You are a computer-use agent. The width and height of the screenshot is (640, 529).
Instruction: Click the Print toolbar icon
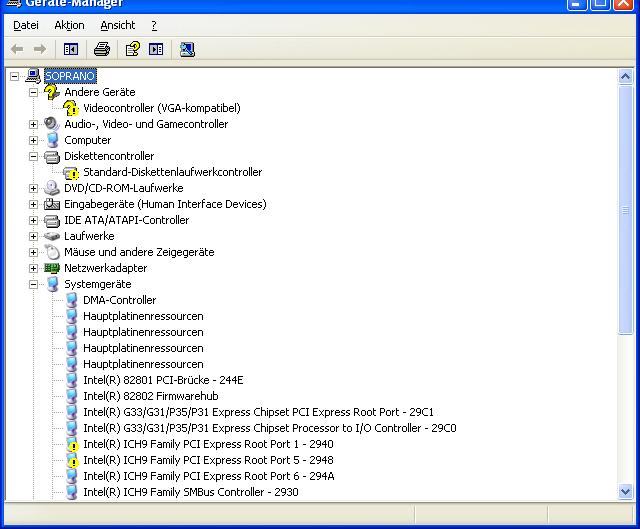(x=102, y=49)
